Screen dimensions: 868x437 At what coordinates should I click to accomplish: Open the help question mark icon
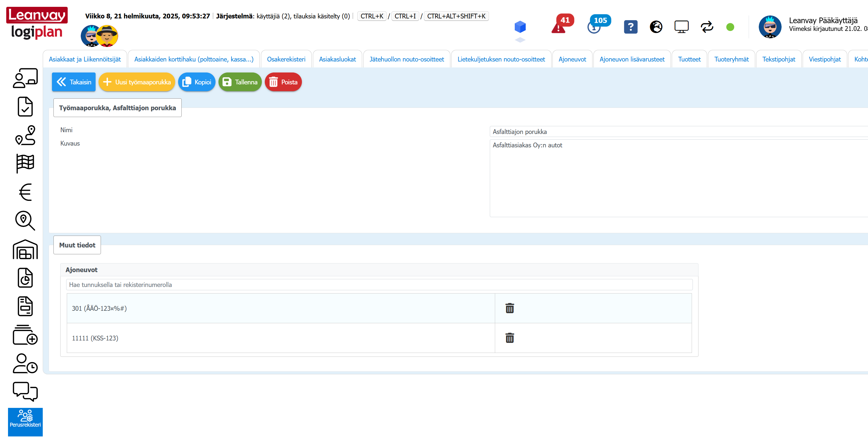631,27
